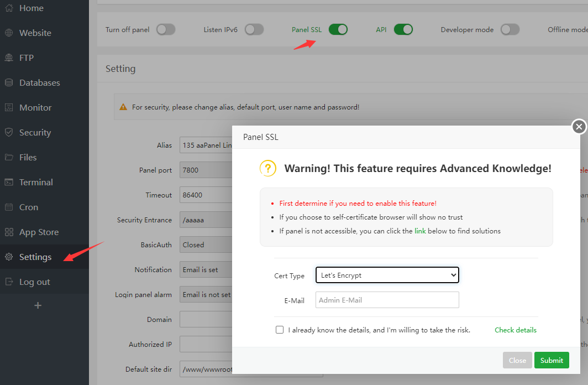
Task: Click the Cron calendar icon
Action: click(9, 207)
